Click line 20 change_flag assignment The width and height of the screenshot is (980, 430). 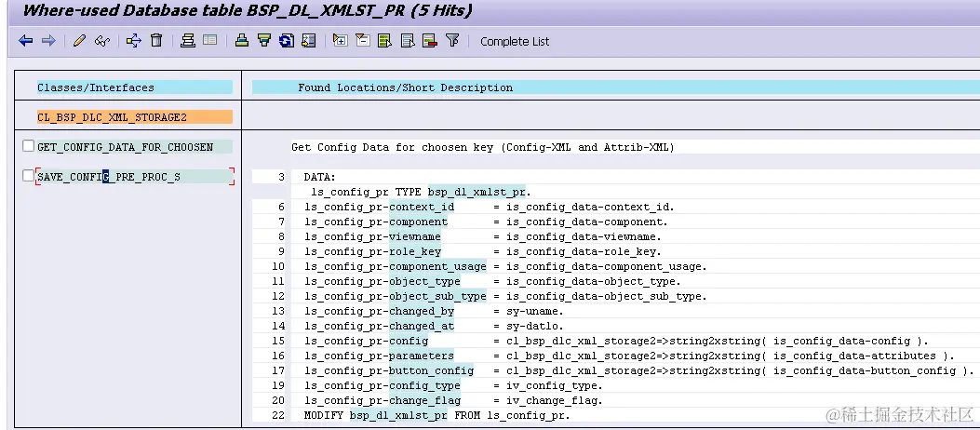(454, 400)
